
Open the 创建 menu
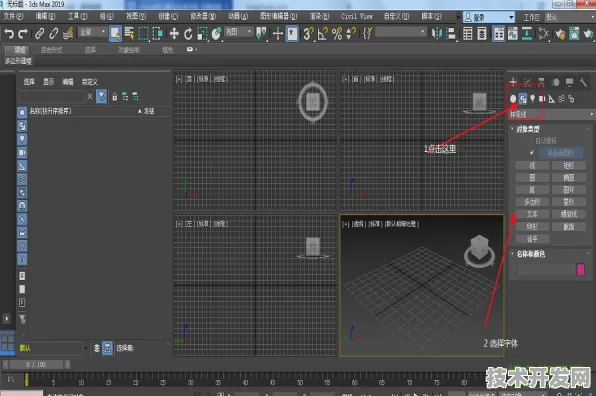168,16
